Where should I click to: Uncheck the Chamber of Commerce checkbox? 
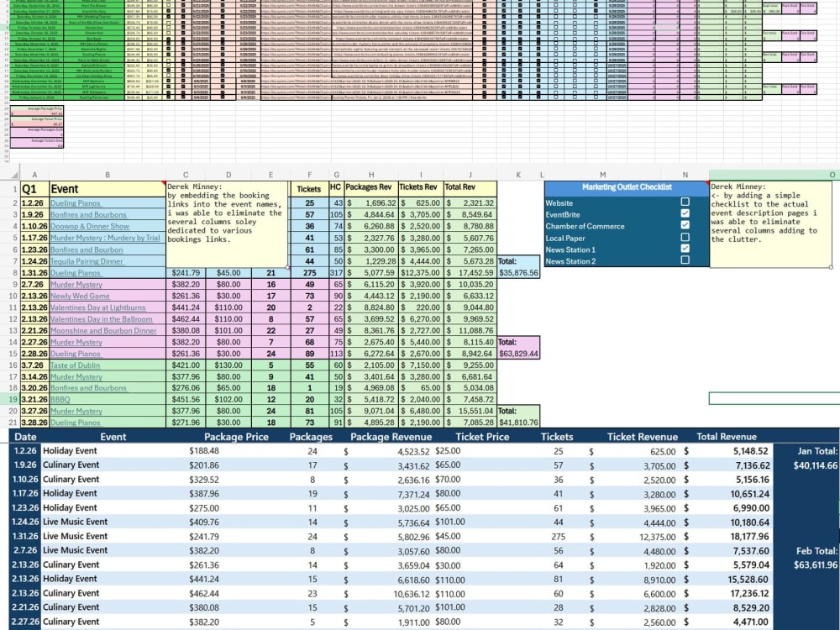click(685, 225)
